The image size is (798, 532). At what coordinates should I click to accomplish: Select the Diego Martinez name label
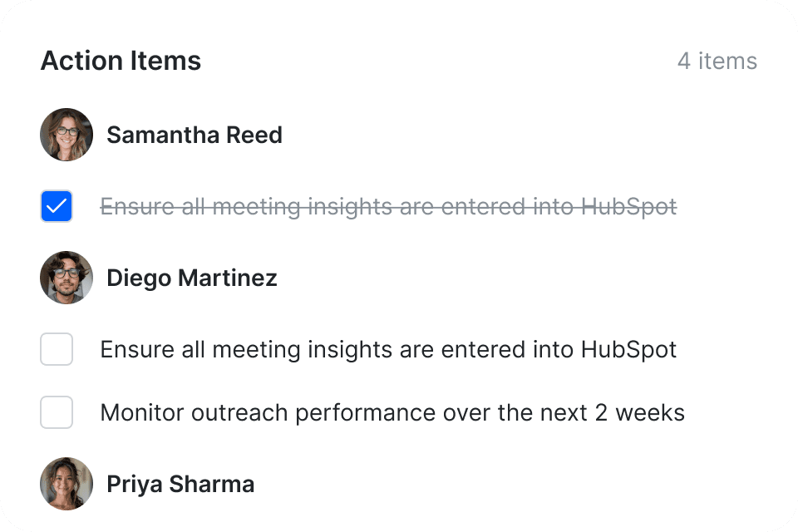tap(192, 278)
